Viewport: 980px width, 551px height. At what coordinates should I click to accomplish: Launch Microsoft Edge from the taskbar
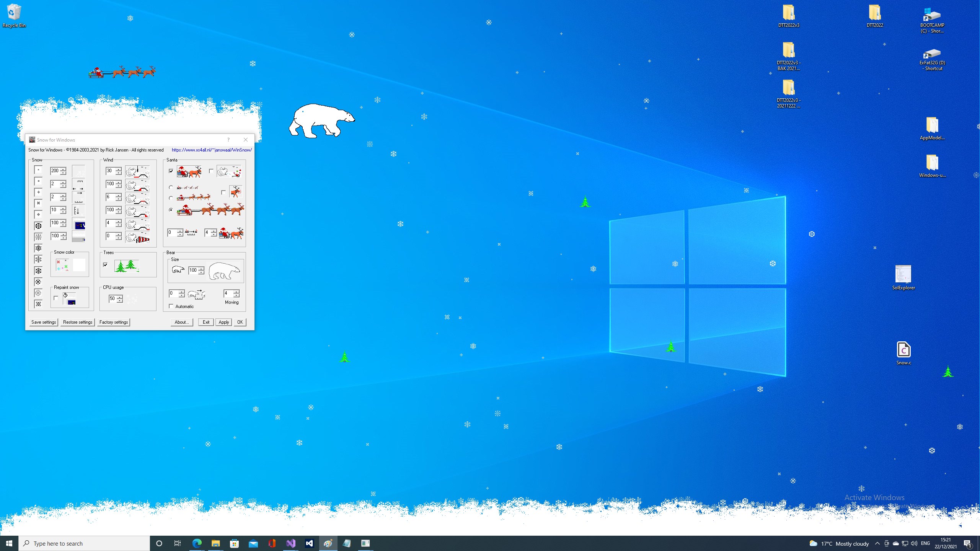[x=197, y=543]
